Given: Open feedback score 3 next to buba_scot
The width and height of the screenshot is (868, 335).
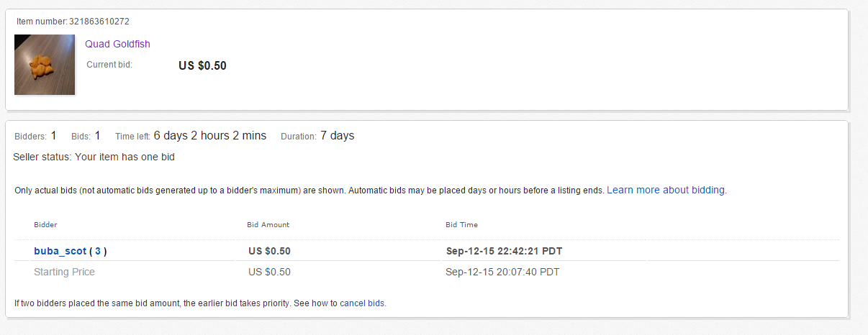Looking at the screenshot, I should [98, 251].
